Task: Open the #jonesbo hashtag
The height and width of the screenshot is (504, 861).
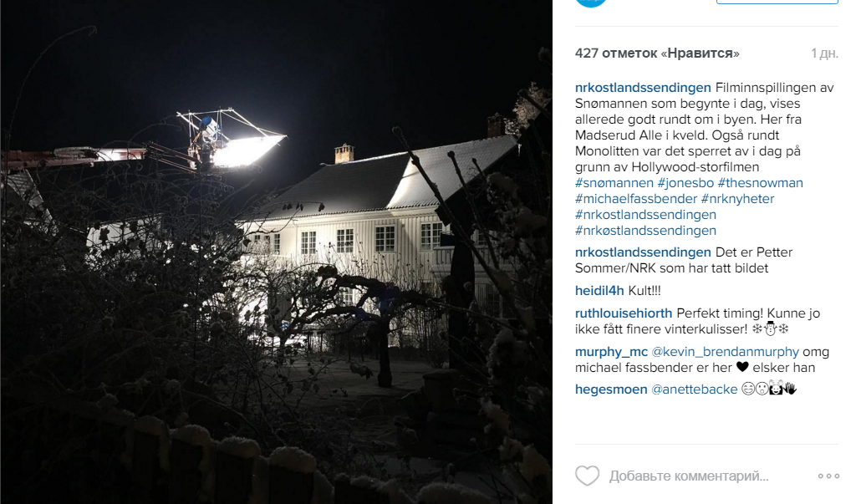Action: click(x=685, y=183)
